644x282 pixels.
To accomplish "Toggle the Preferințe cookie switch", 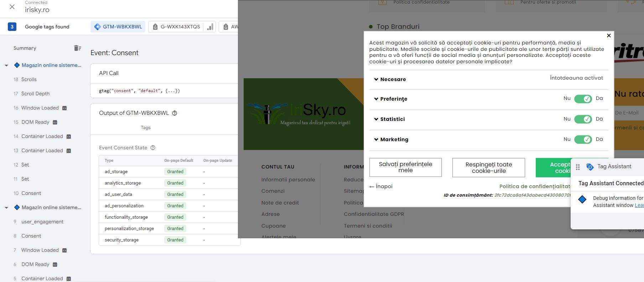I will 583,99.
